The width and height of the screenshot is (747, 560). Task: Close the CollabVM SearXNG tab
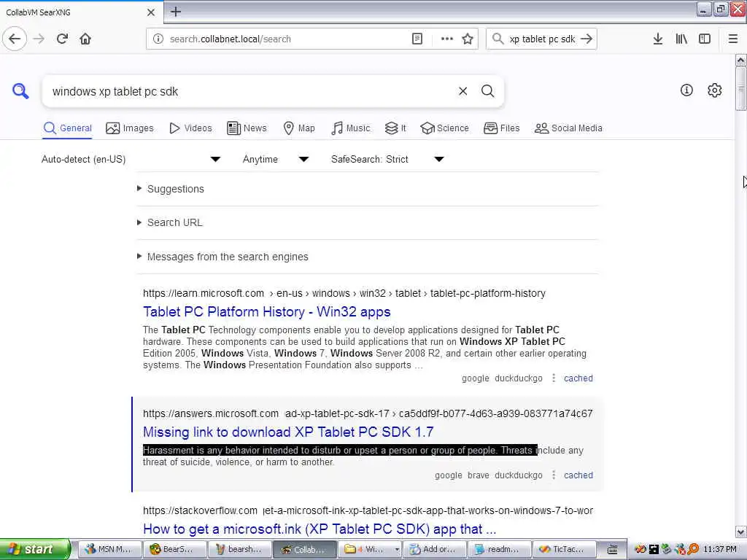coord(151,12)
